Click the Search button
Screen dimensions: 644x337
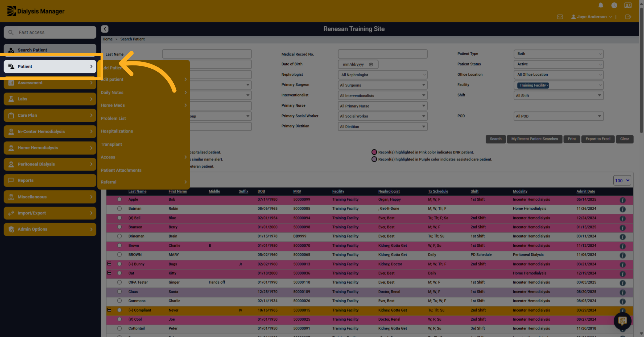tap(495, 139)
